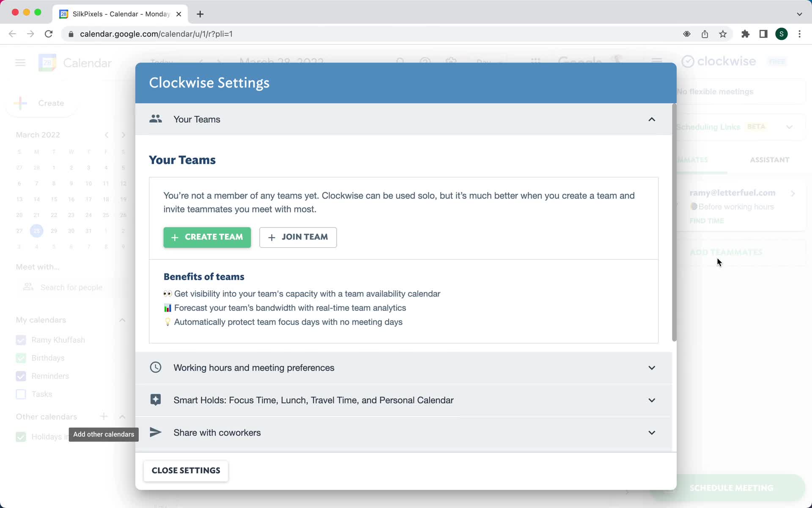The height and width of the screenshot is (508, 812).
Task: Go to previous month in mini calendar
Action: [107, 135]
